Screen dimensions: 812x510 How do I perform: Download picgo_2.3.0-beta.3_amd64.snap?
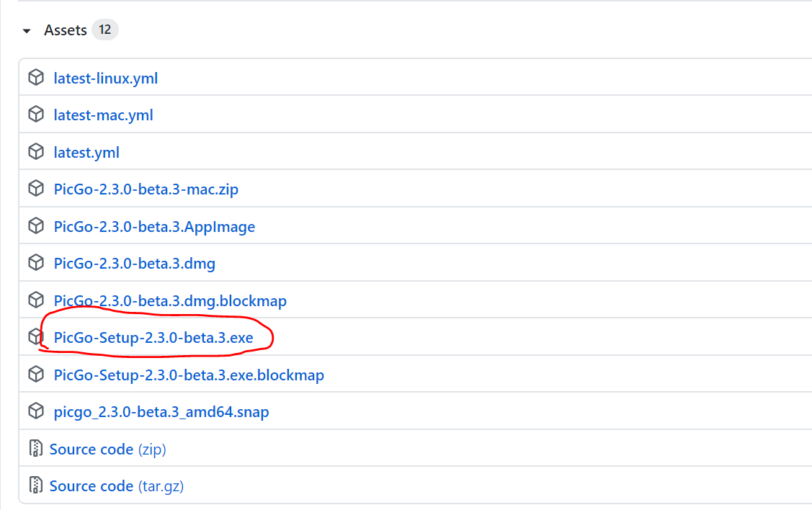tap(161, 411)
